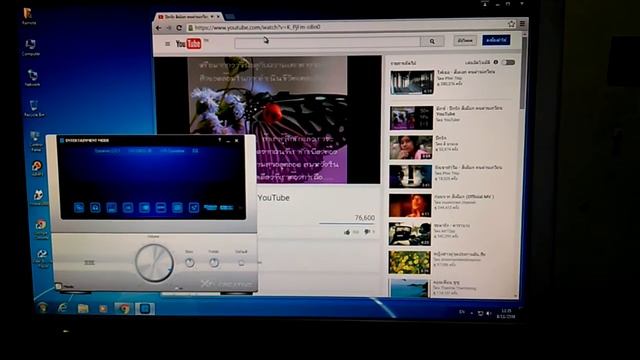
Task: Click the video player with butterfly image
Action: pyautogui.click(x=267, y=120)
